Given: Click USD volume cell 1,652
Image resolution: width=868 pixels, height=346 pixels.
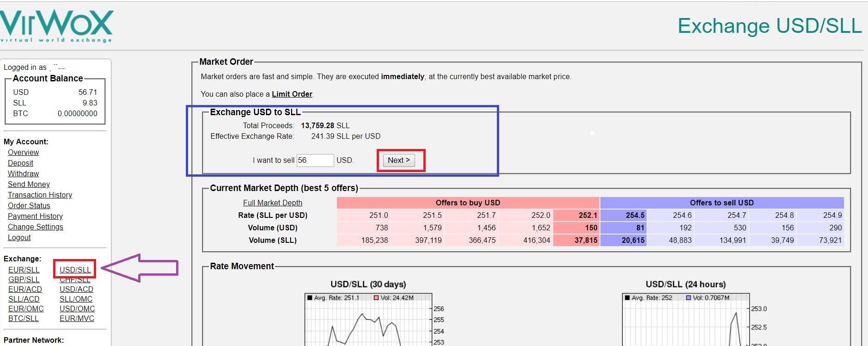Looking at the screenshot, I should (x=526, y=228).
